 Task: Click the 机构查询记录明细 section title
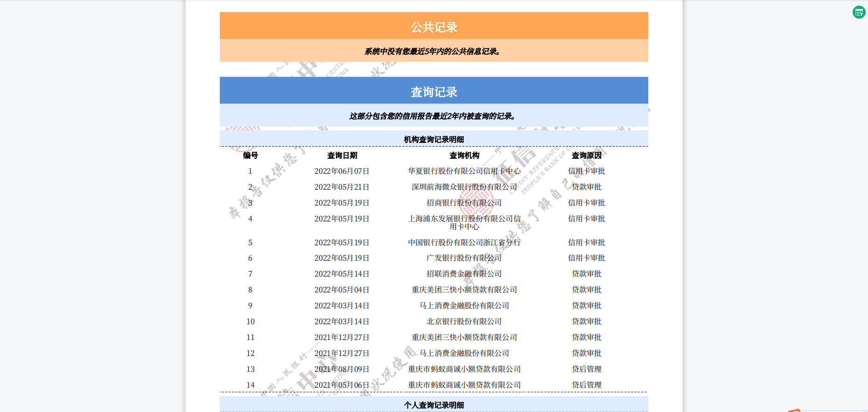(x=434, y=139)
